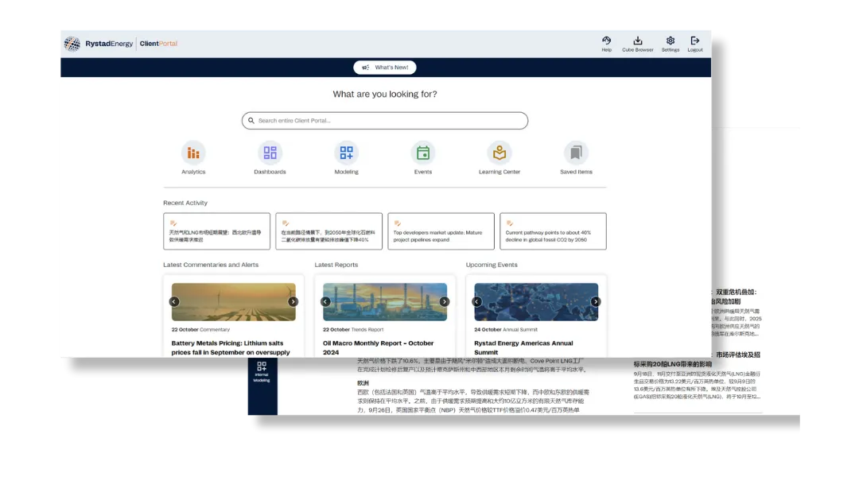Show next report in Latest Reports carousel
Image resolution: width=859 pixels, height=504 pixels.
[445, 302]
